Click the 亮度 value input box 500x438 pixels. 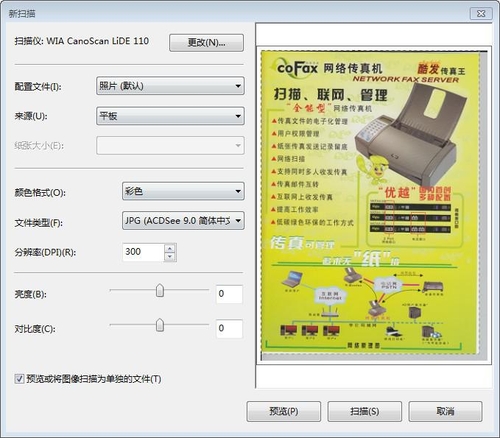click(229, 294)
